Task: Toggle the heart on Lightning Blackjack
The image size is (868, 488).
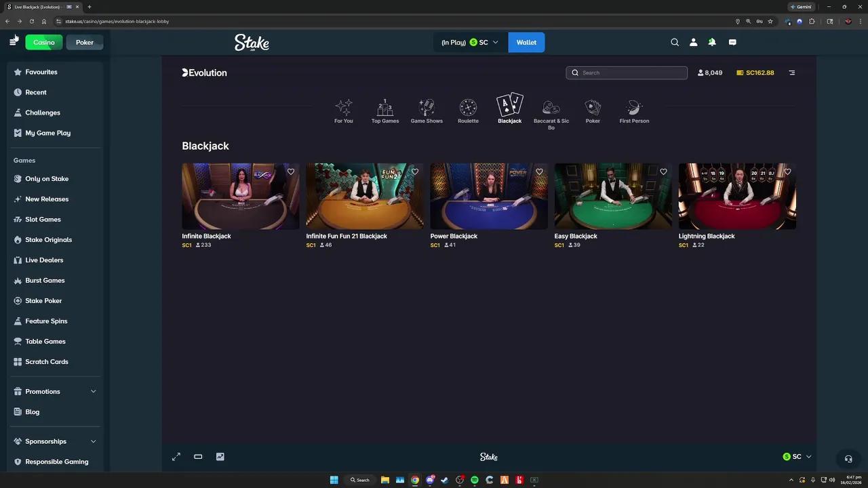Action: [x=787, y=171]
